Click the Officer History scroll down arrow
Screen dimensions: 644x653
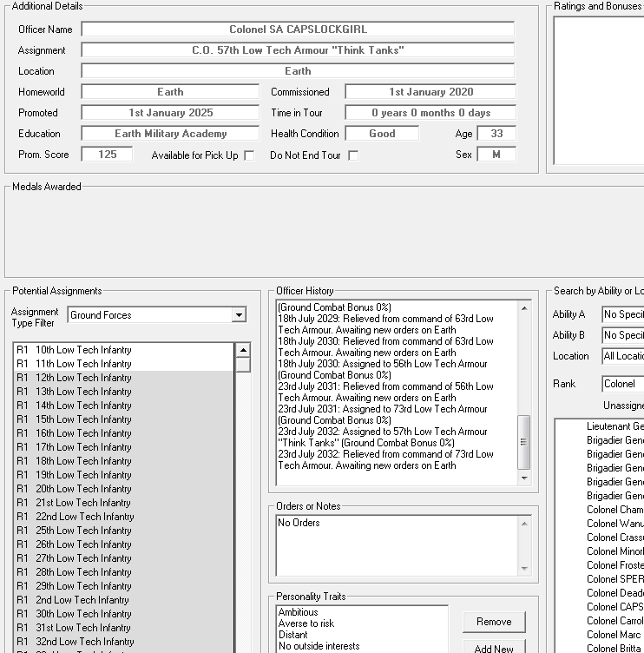pos(524,478)
